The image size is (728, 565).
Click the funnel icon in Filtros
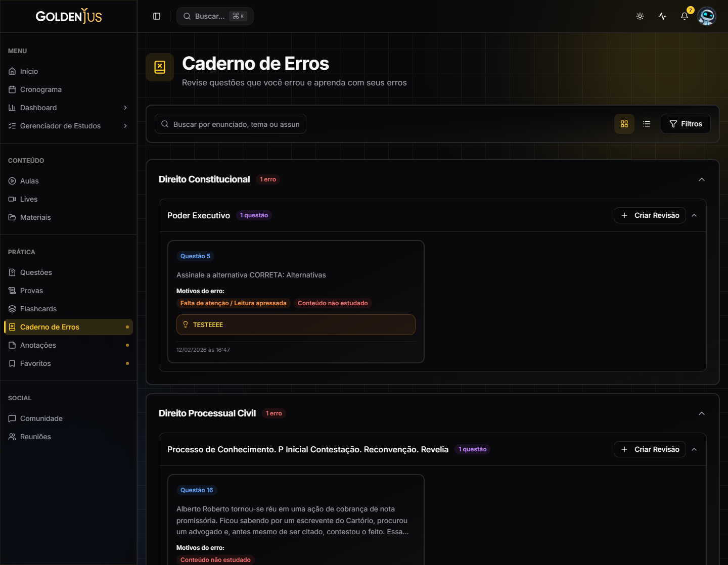[673, 124]
